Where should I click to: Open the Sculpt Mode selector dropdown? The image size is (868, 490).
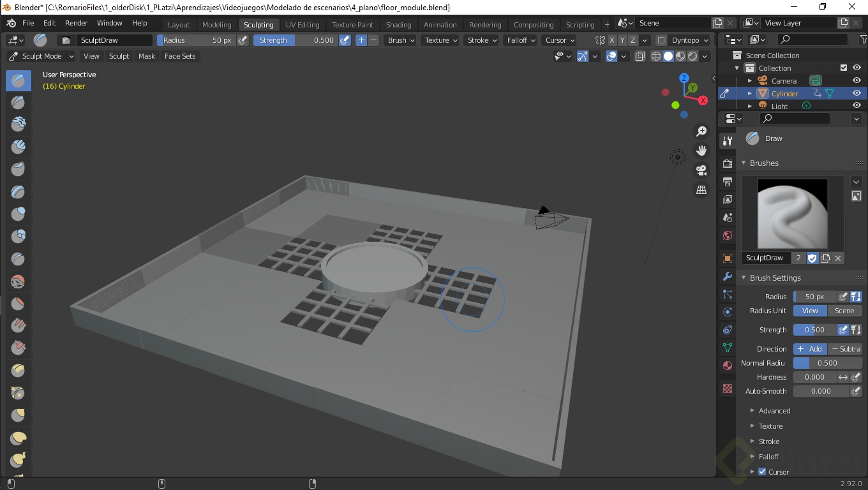click(41, 56)
